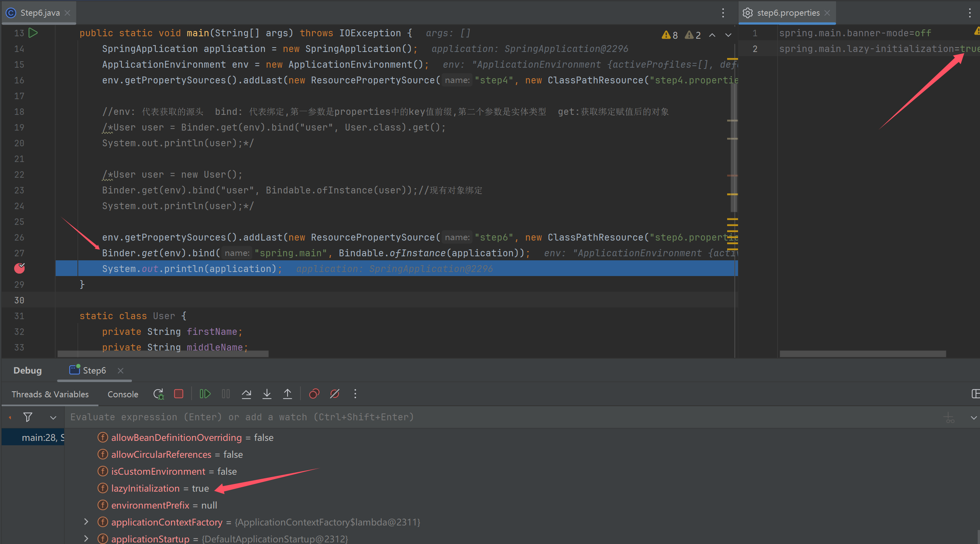
Task: Expand the evaluate expression history dropdown
Action: click(974, 418)
